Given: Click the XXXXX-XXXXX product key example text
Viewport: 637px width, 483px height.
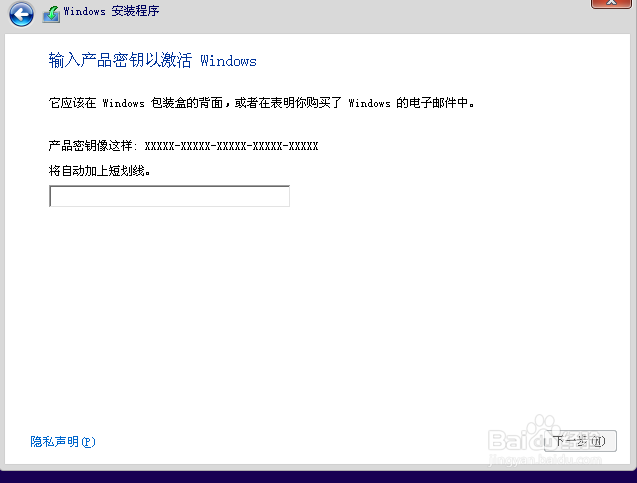Looking at the screenshot, I should (232, 146).
